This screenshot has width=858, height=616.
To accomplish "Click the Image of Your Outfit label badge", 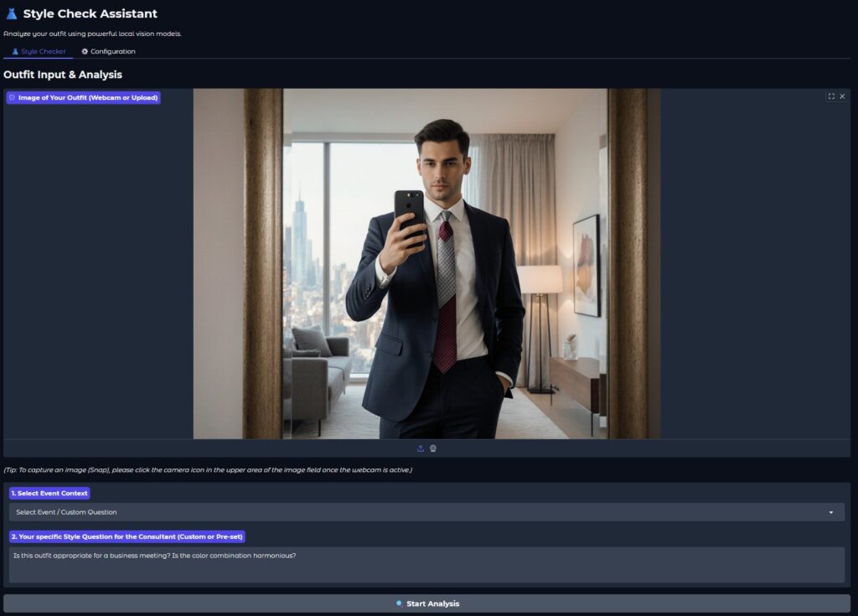I will coord(82,97).
